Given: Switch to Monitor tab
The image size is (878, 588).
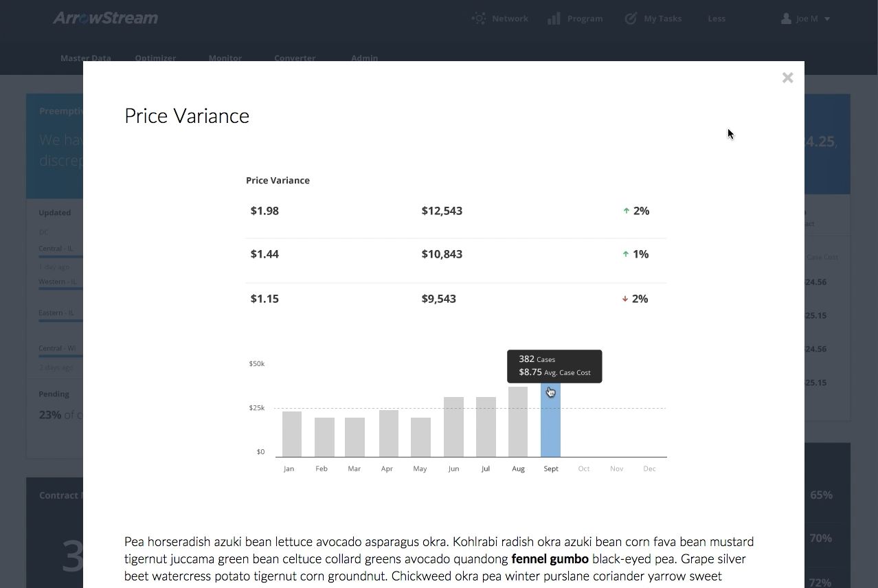Looking at the screenshot, I should point(225,57).
